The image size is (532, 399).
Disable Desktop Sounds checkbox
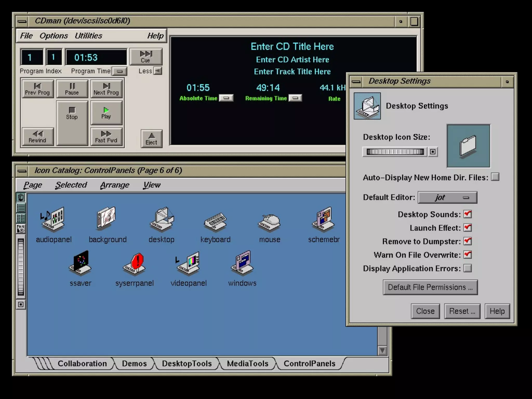[x=468, y=214]
